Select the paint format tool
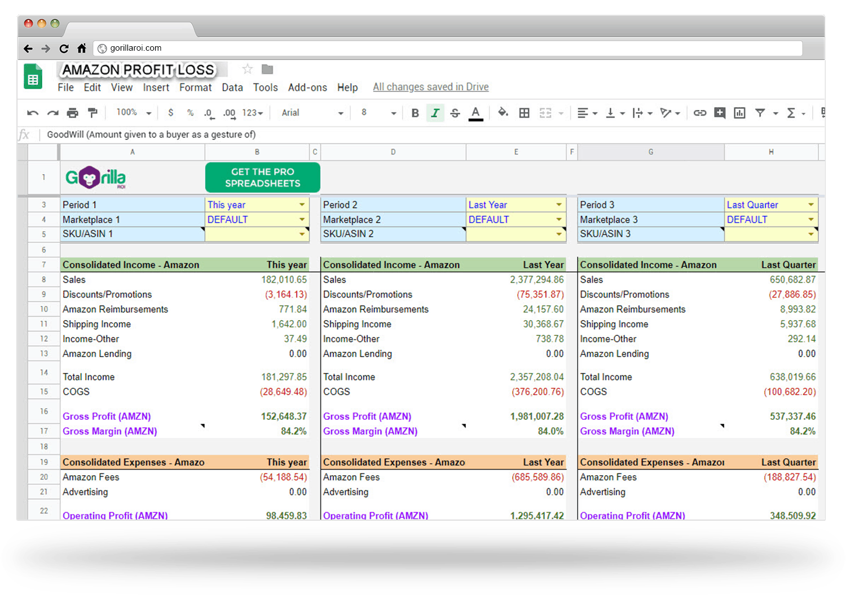The width and height of the screenshot is (846, 616). pyautogui.click(x=92, y=113)
